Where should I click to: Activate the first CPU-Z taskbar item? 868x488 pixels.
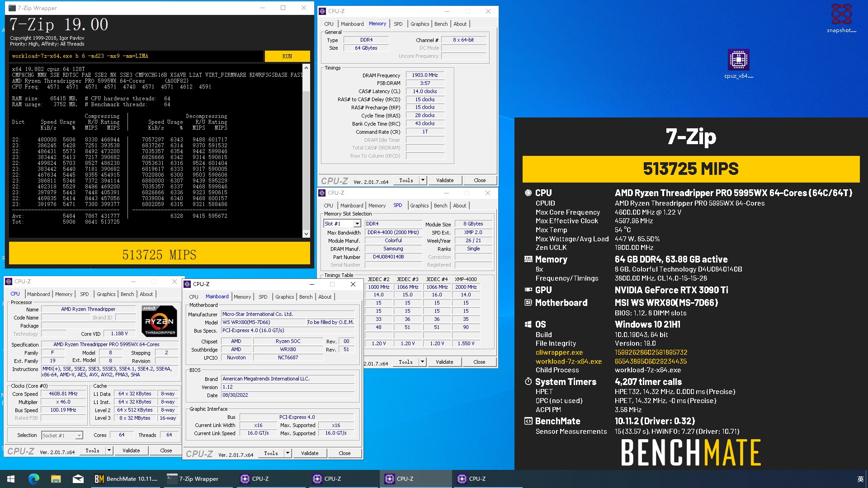[x=270, y=479]
